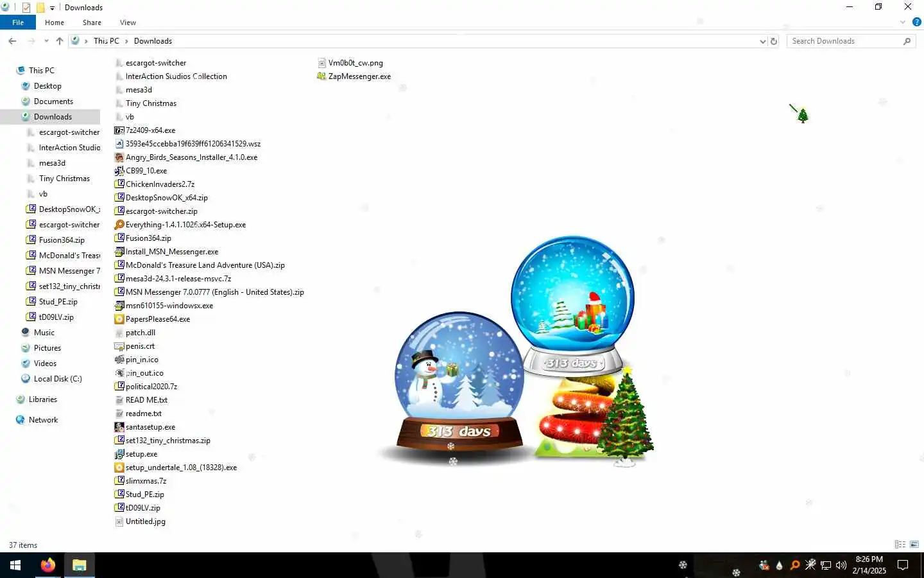
Task: Switch to large icons view button
Action: coord(914,545)
